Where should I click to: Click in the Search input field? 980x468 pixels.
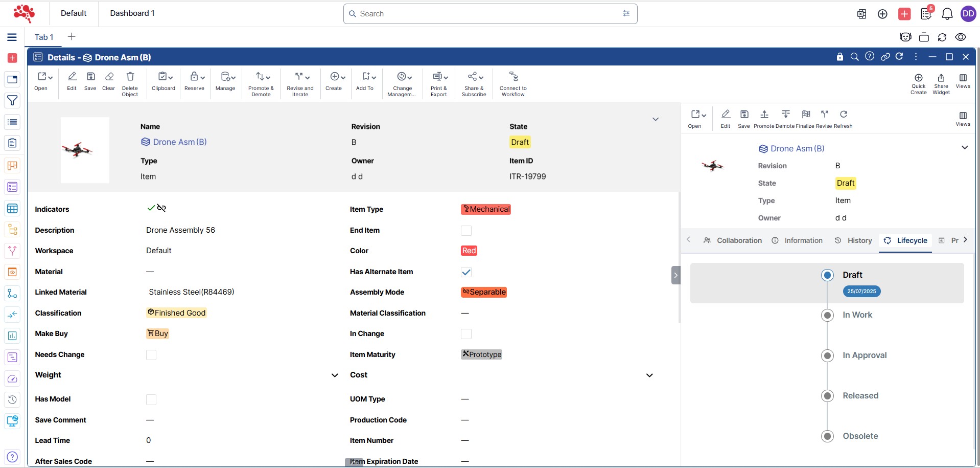click(x=485, y=14)
